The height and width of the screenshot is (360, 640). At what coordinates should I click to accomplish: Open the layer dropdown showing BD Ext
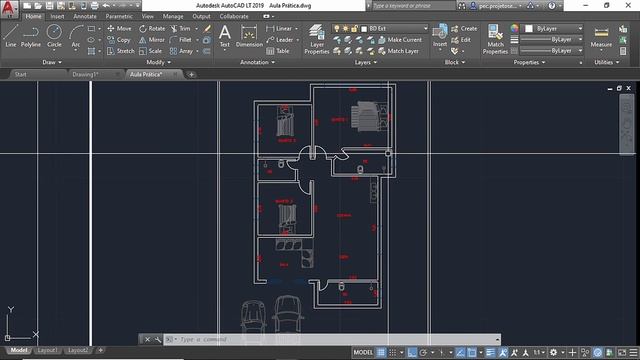[380, 29]
